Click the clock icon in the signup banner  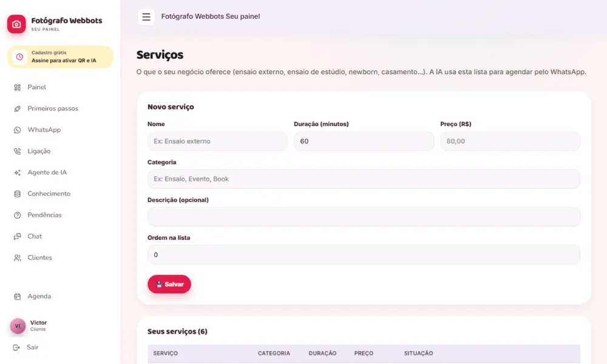click(x=19, y=57)
